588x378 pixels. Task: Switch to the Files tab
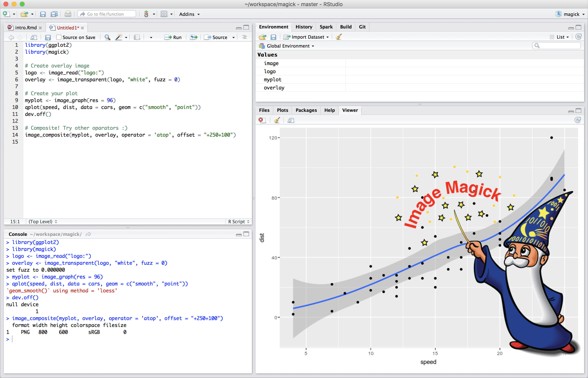(x=264, y=110)
